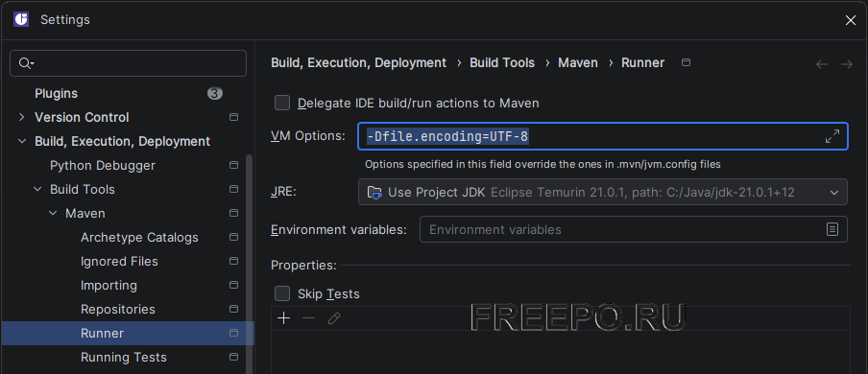Focus the settings search field
Viewport: 868px width, 374px height.
pyautogui.click(x=128, y=63)
